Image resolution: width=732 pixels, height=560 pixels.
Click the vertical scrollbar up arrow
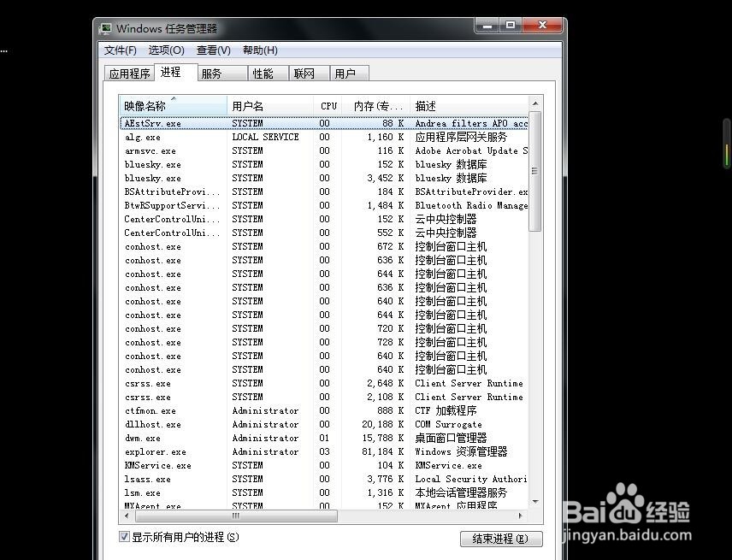[x=535, y=103]
